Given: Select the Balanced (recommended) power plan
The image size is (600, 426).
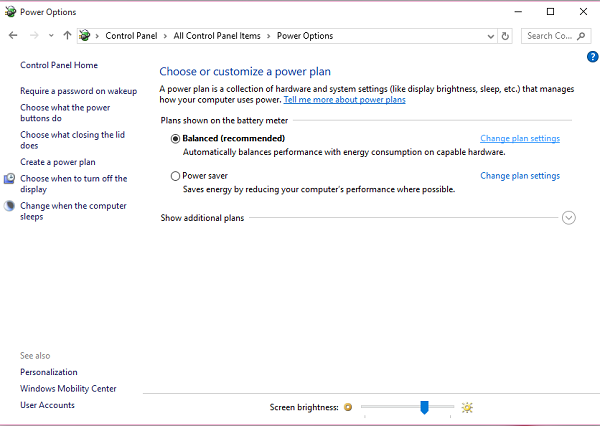Looking at the screenshot, I should [176, 138].
